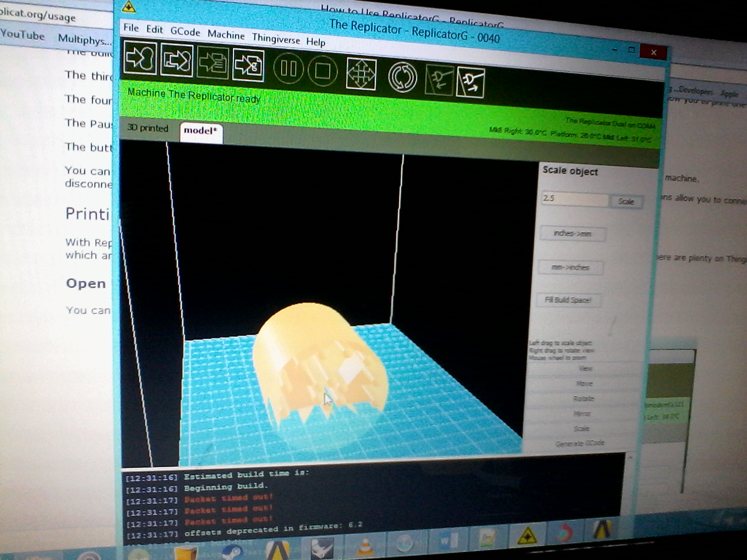Click the Generate GCode file toolbar icon

click(x=248, y=66)
